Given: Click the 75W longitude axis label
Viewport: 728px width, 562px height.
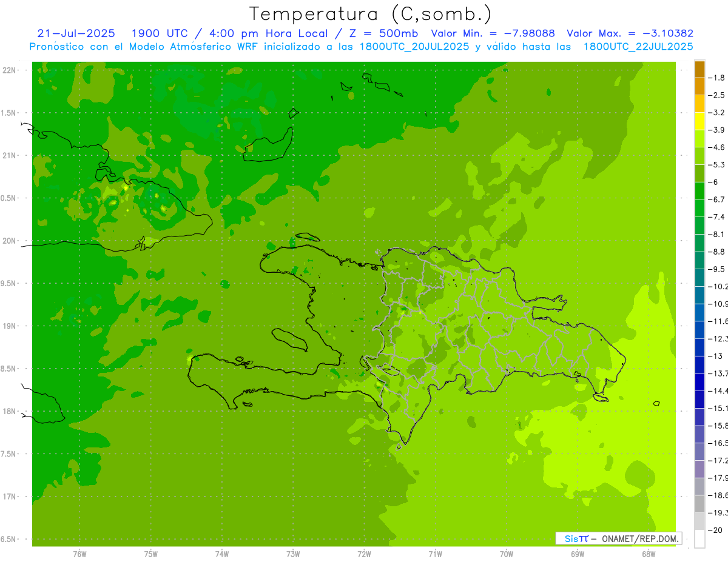Looking at the screenshot, I should [151, 554].
